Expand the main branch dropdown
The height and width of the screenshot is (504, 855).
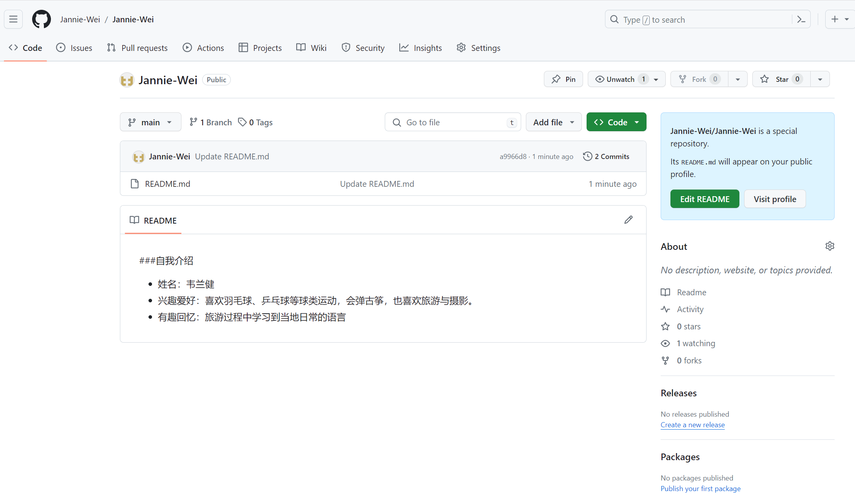point(150,123)
